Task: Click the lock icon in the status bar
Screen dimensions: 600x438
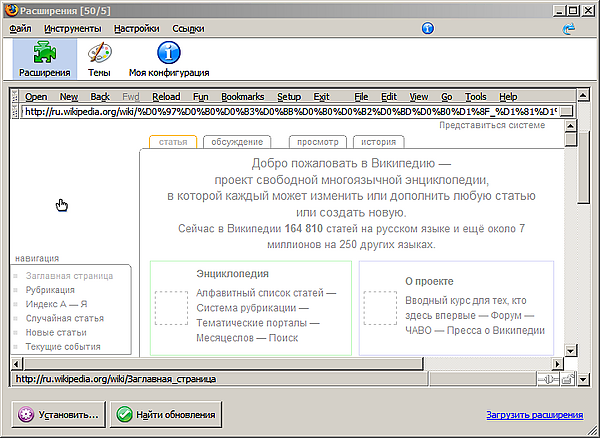Action: point(568,379)
